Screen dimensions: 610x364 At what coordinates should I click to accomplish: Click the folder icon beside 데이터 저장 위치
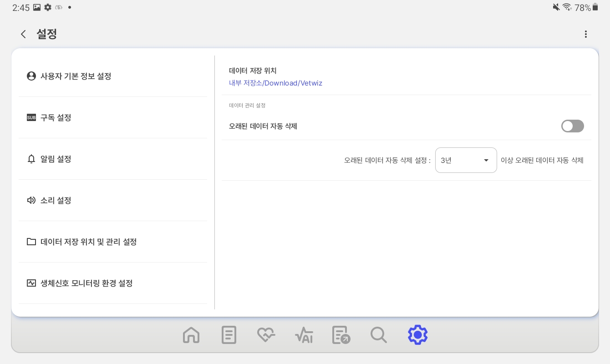(31, 242)
